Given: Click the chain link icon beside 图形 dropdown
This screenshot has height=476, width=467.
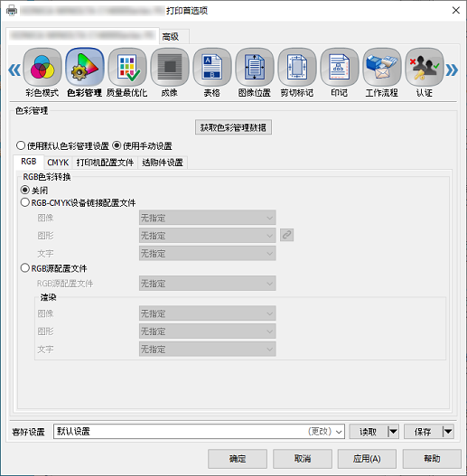Looking at the screenshot, I should coord(286,235).
